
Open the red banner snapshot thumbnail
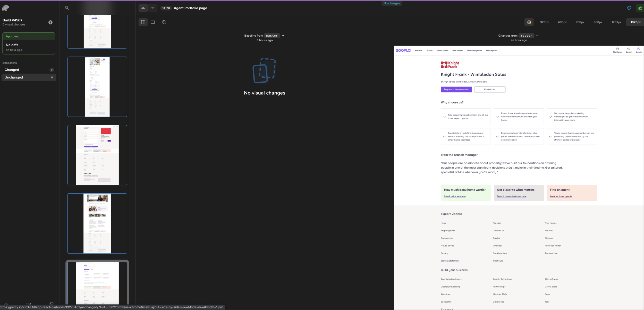coord(97,155)
